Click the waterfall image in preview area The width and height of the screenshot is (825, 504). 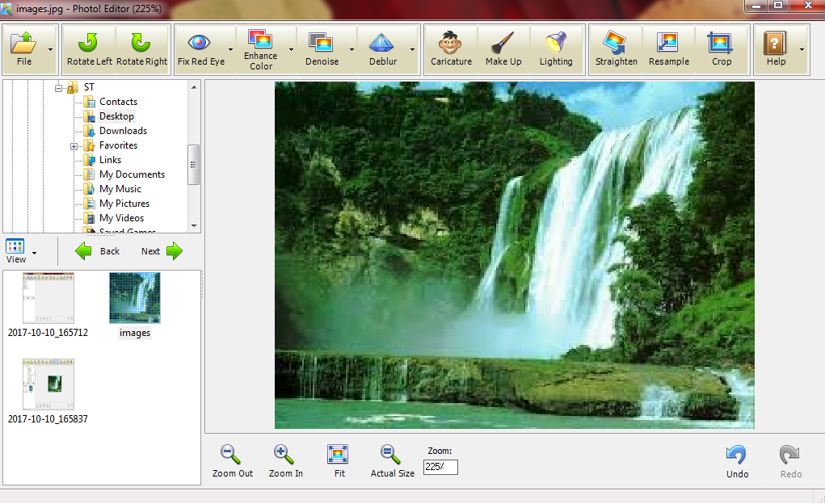click(514, 255)
